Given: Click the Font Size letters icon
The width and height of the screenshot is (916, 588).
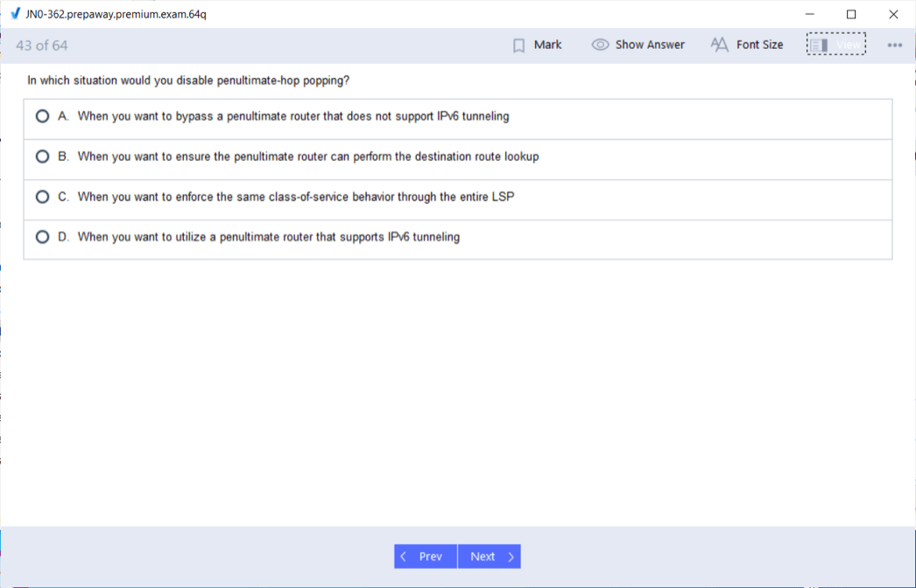Looking at the screenshot, I should [719, 45].
